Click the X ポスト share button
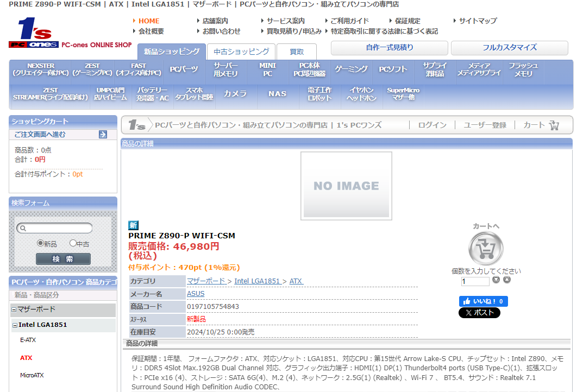The height and width of the screenshot is (392, 583). (479, 313)
